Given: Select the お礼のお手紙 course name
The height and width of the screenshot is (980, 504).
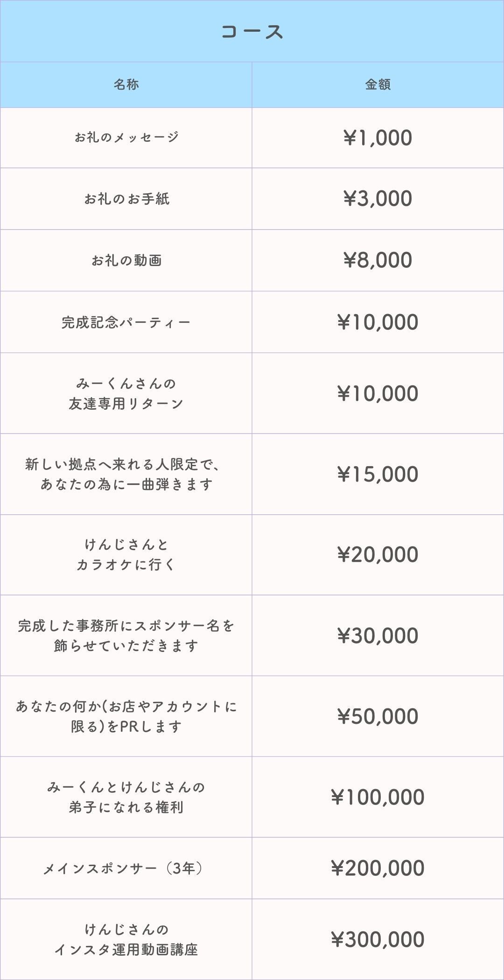Looking at the screenshot, I should [126, 199].
